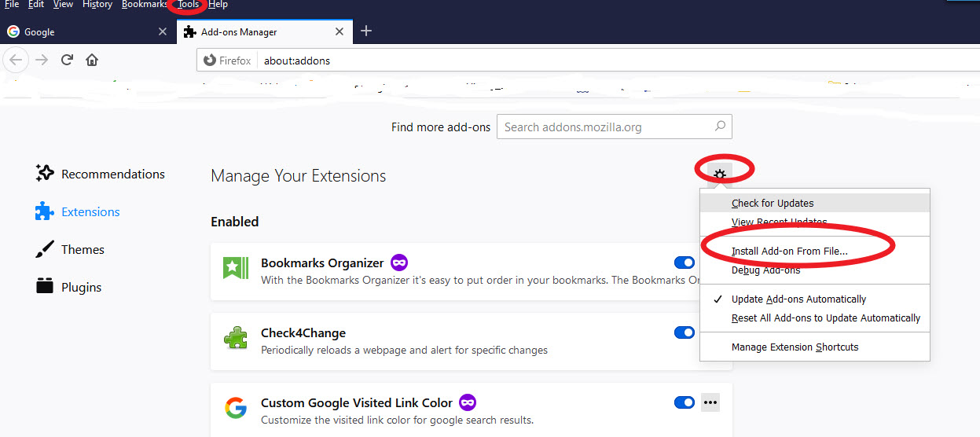
Task: Open a new tab with plus button
Action: 366,31
